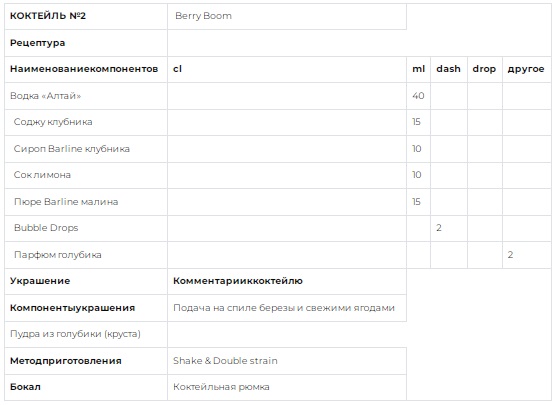Select the Комментарииккоктейлю header cell
This screenshot has width=555, height=405.
[287, 281]
